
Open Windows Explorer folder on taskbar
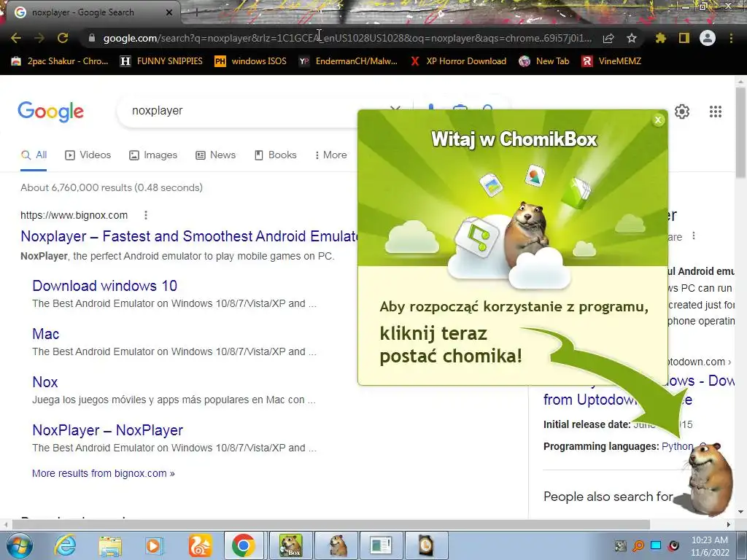pyautogui.click(x=110, y=545)
